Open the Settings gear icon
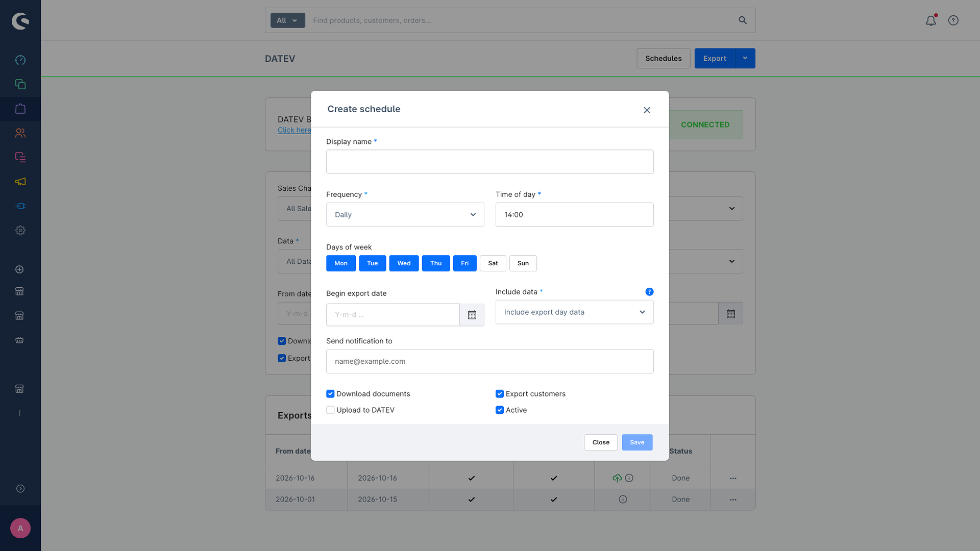This screenshot has width=980, height=551. 20,231
